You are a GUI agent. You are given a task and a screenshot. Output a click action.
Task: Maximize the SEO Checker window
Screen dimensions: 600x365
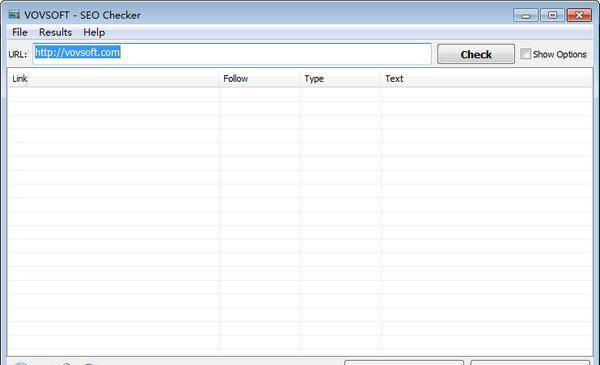[552, 15]
